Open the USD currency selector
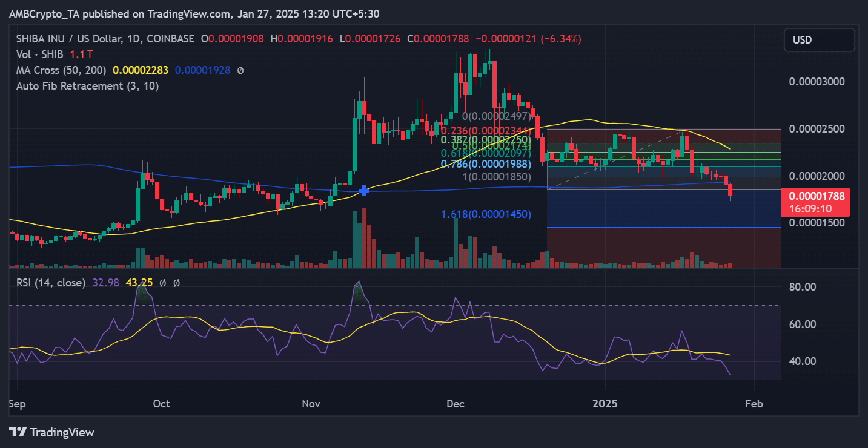This screenshot has width=868, height=448. tap(819, 39)
